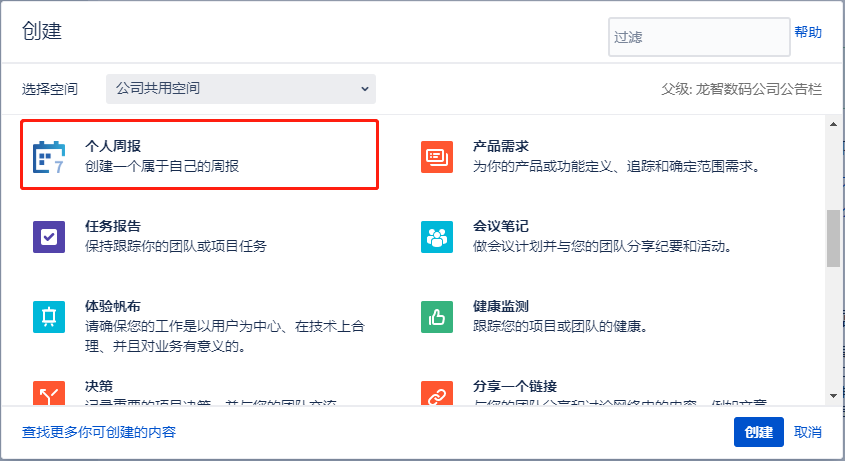
Task: Click 取消 to cancel the dialog
Action: (808, 432)
